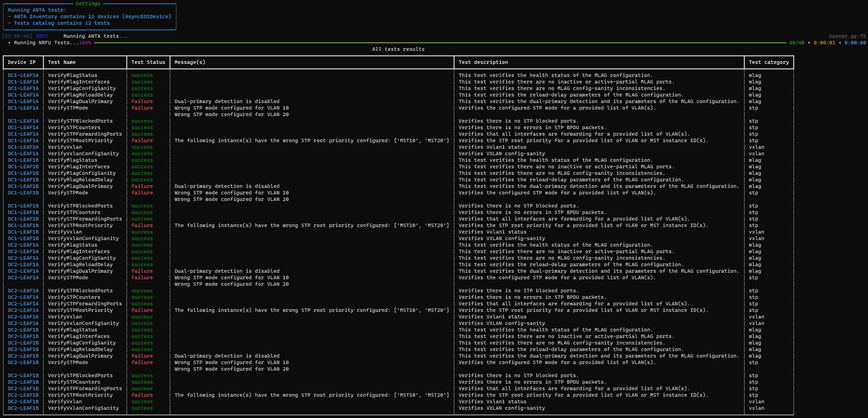Screen dimensions: 868x418
Task: Select DC1-LEAF1A device cell in first VerifyMlagStatus row
Action: [23, 75]
